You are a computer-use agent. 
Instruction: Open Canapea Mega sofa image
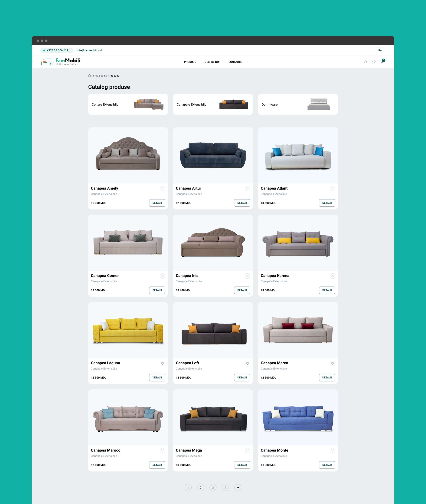tap(213, 417)
